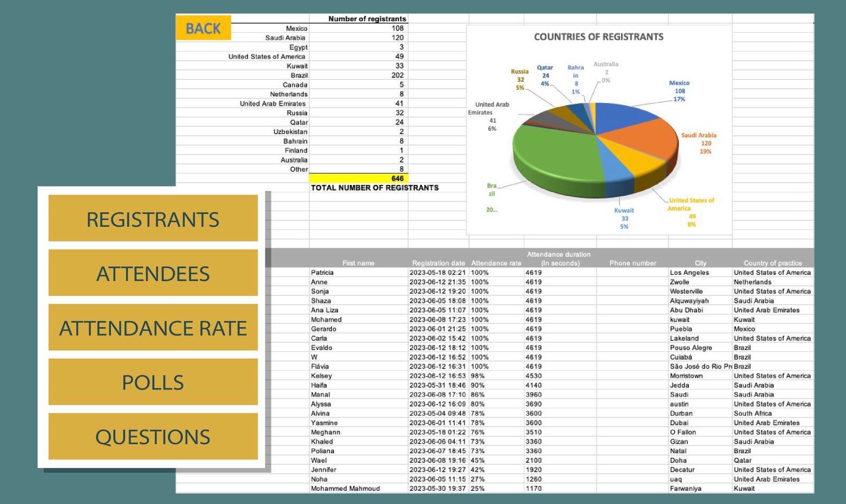Screen dimensions: 846x504
Task: Click the chart title Countries of Registrants
Action: [599, 37]
